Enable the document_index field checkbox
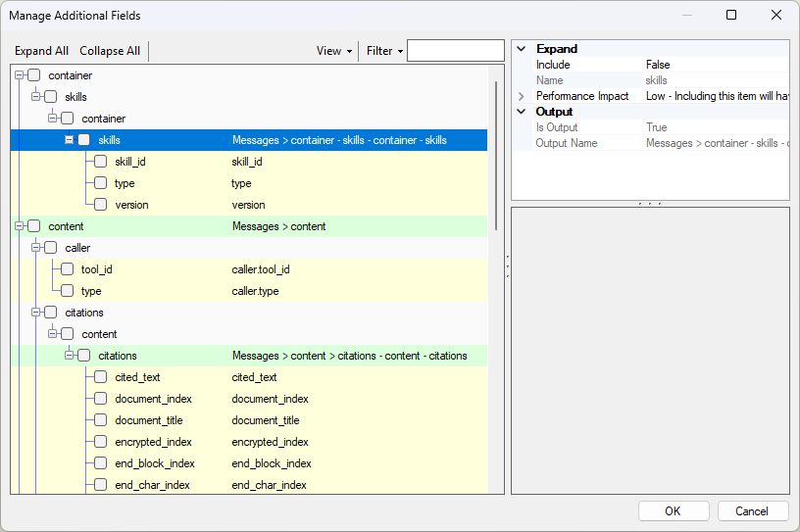Image resolution: width=800 pixels, height=532 pixels. coord(101,399)
